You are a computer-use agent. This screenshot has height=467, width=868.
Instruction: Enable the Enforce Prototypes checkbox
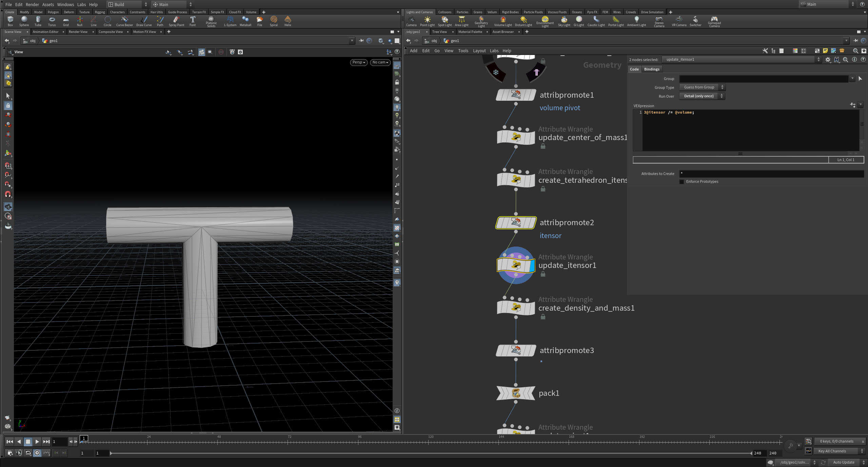tap(682, 182)
